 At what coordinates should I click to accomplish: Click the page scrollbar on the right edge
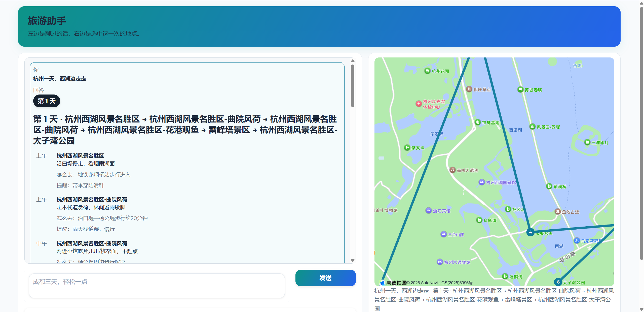641,134
